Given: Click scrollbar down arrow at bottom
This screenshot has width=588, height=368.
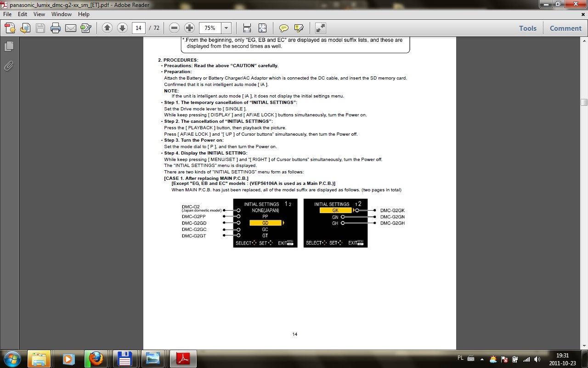Looking at the screenshot, I should click(584, 345).
